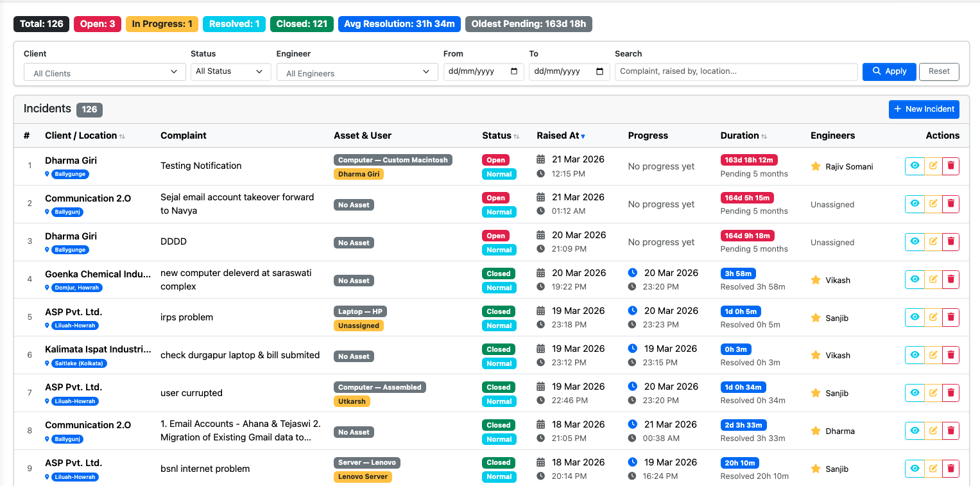
Task: Click the Computer — Custom Macintosh asset tag
Action: (393, 160)
